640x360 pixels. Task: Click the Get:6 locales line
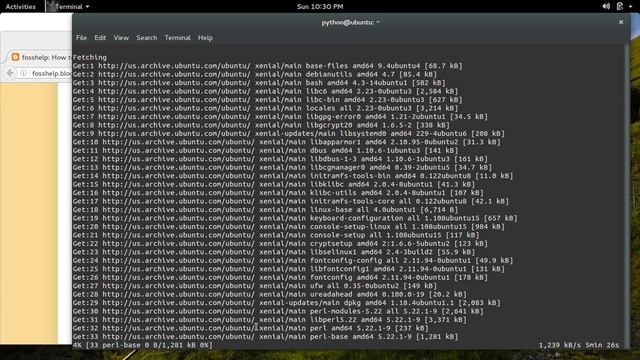[x=266, y=108]
